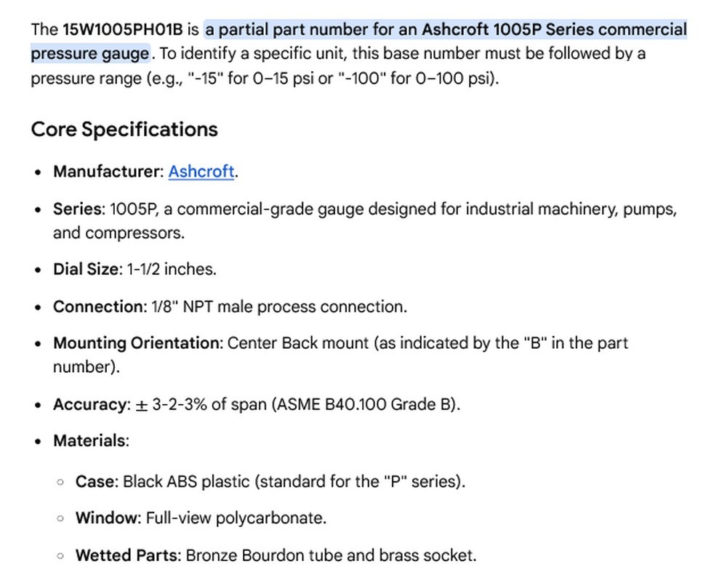727x588 pixels.
Task: Click the Core Specifications heading
Action: (x=124, y=129)
